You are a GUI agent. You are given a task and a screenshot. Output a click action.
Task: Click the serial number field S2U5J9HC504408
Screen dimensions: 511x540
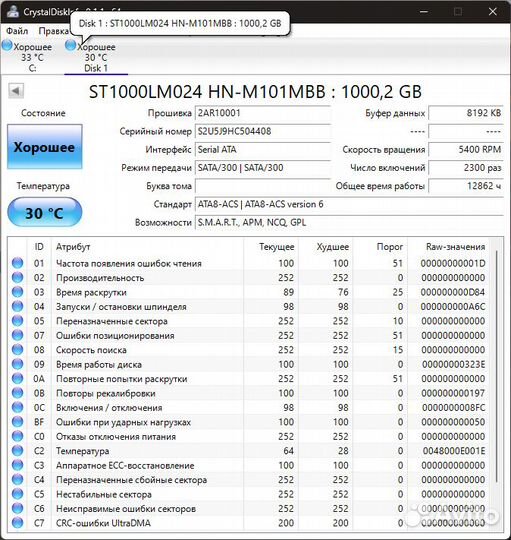coord(263,131)
